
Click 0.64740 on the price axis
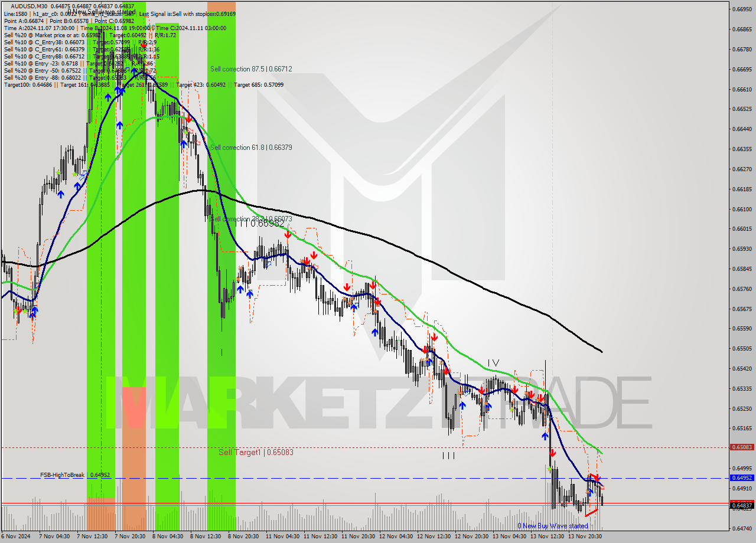point(742,528)
